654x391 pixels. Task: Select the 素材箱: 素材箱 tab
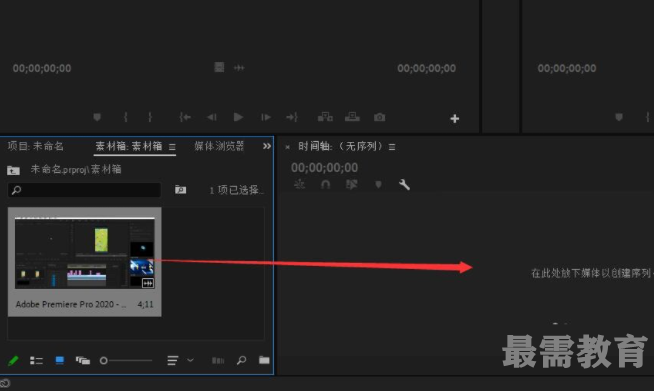[128, 146]
